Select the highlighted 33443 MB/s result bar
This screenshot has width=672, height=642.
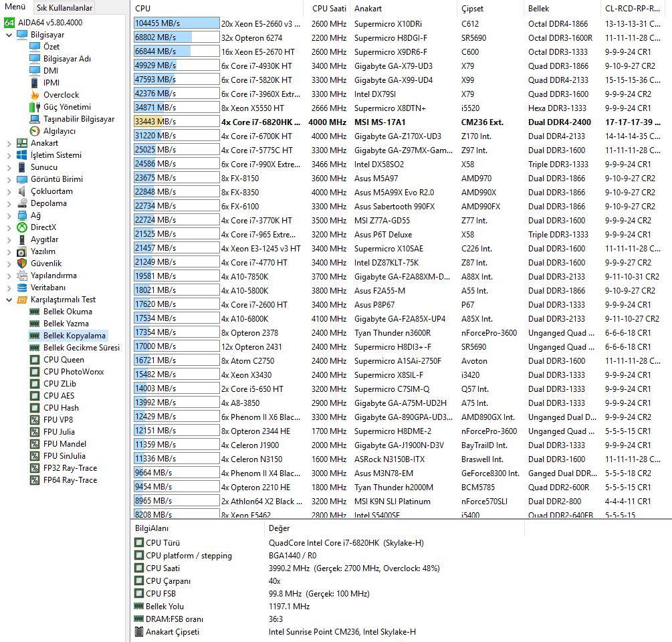click(177, 121)
